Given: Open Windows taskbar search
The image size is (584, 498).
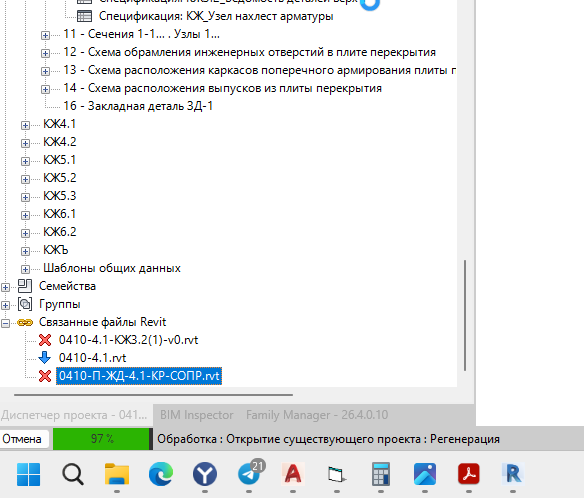Looking at the screenshot, I should pos(73,474).
